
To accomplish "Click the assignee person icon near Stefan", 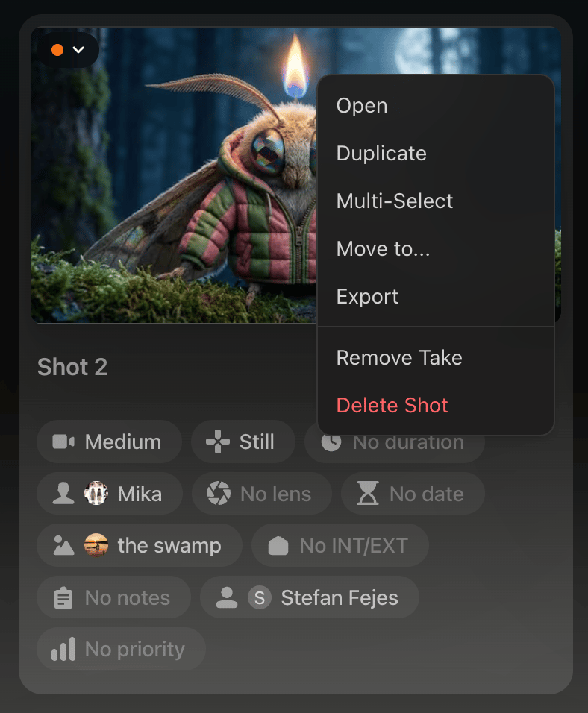I will [x=227, y=597].
